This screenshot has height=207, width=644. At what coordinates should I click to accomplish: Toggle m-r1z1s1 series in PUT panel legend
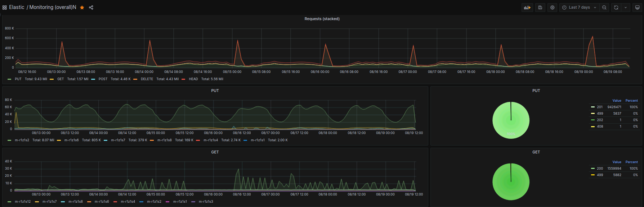click(x=258, y=140)
